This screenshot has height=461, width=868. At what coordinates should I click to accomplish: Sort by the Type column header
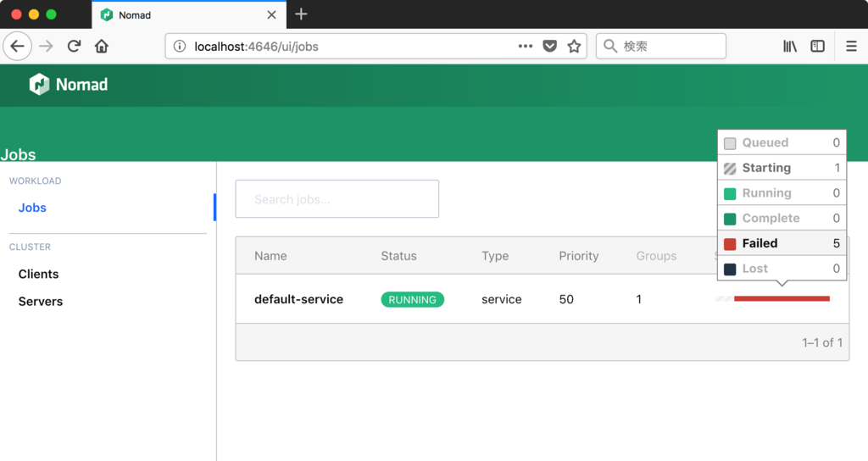click(x=495, y=256)
